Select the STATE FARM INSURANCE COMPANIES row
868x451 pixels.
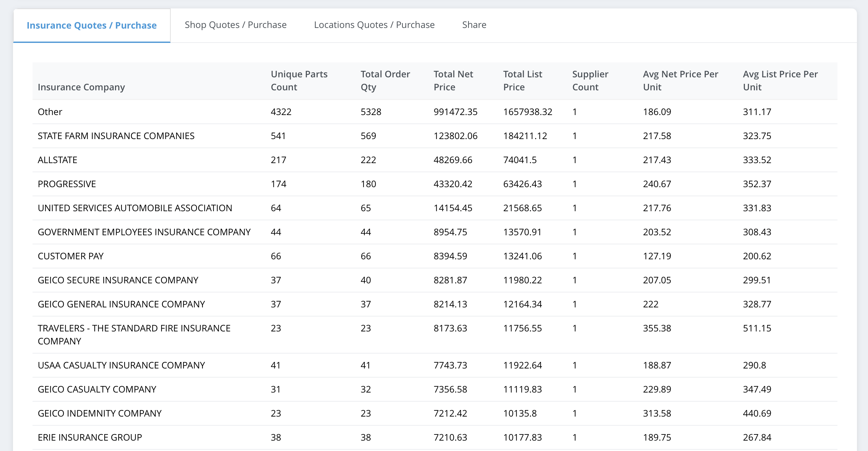coord(116,136)
